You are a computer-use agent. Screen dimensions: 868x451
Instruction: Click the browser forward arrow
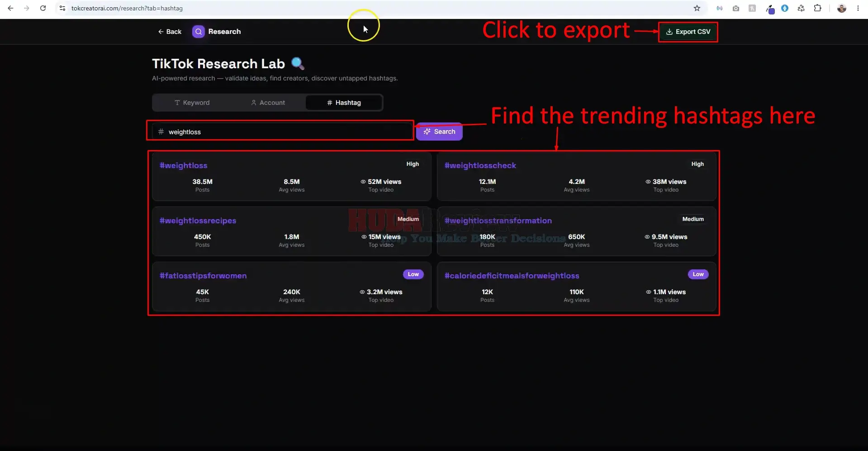point(27,8)
